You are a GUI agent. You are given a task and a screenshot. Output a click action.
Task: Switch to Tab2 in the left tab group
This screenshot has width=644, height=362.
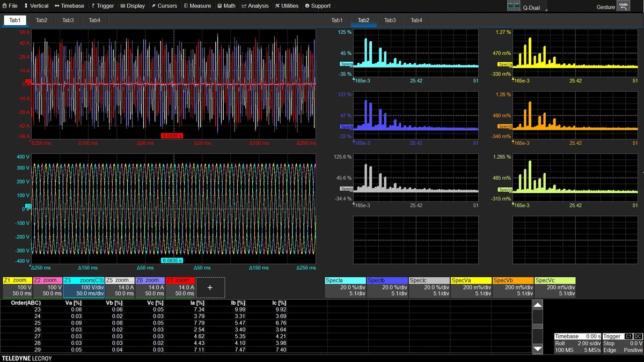(41, 20)
